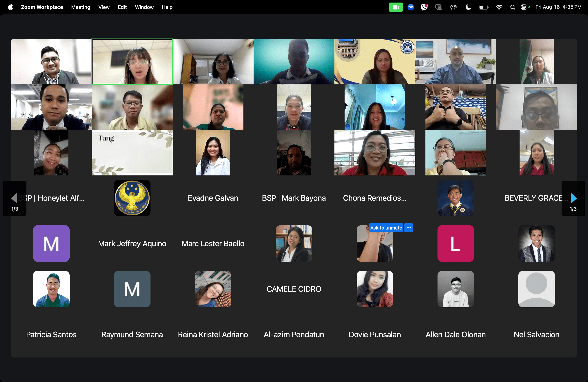This screenshot has height=382, width=588.
Task: Open the three-dot more options button
Action: pyautogui.click(x=409, y=228)
